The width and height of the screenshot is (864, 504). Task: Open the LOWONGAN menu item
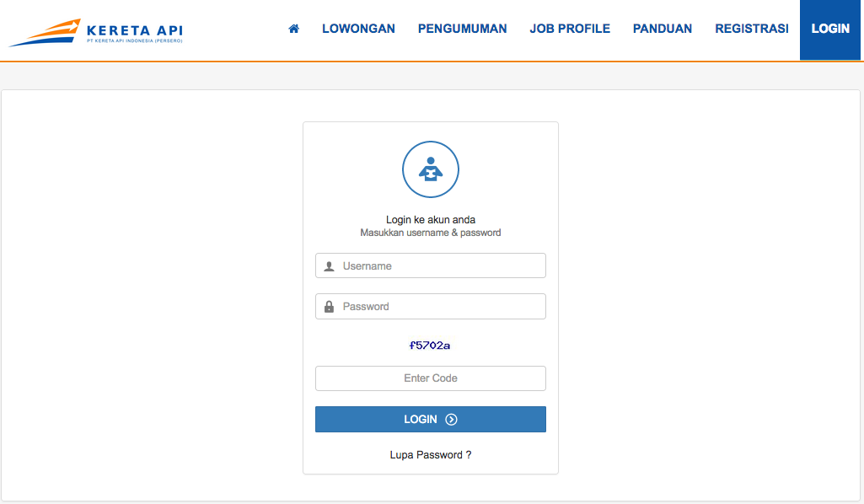point(358,29)
